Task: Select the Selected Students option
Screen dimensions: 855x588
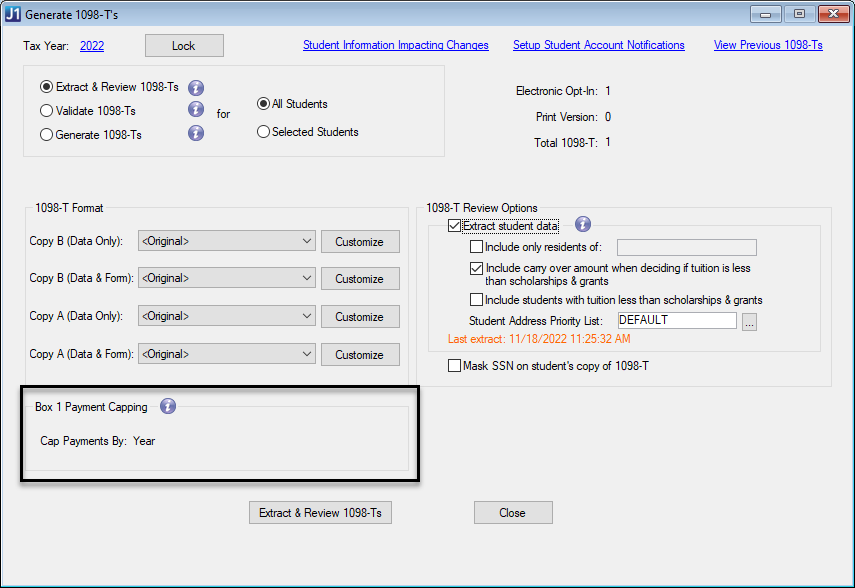Action: tap(262, 131)
